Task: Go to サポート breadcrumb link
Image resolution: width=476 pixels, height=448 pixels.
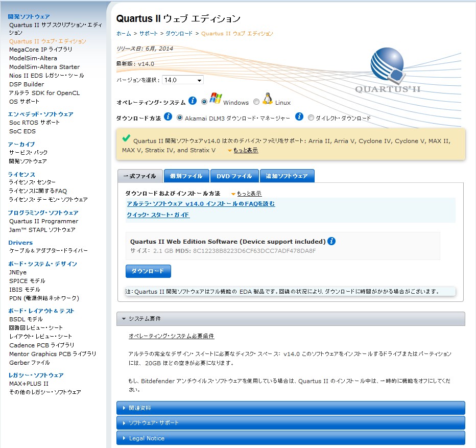Action: pos(149,33)
